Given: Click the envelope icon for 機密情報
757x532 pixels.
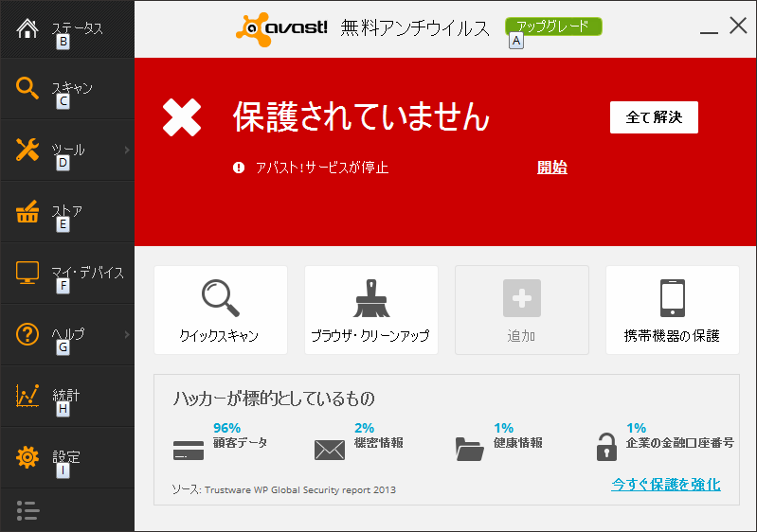Looking at the screenshot, I should tap(330, 450).
